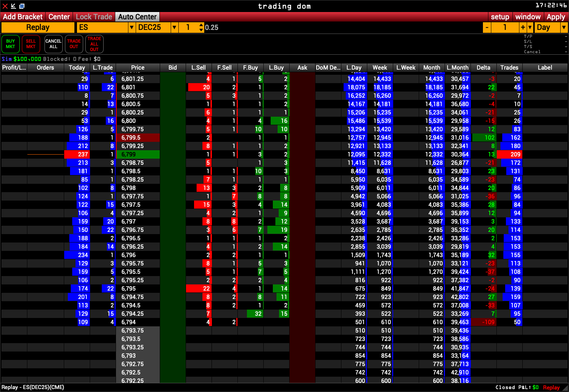569x392 pixels.
Task: Click the plus quantity button
Action: coord(523,27)
